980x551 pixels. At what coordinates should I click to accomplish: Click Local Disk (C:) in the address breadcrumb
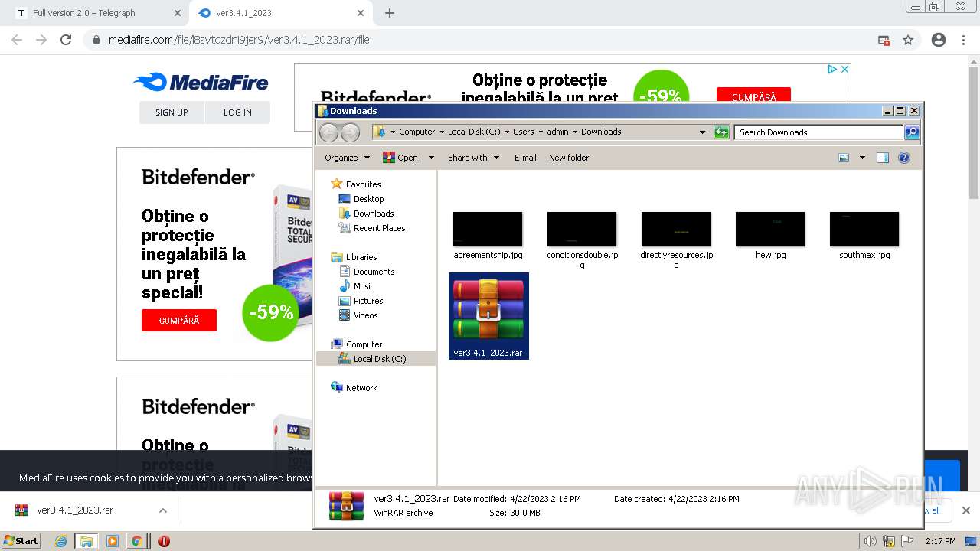474,132
